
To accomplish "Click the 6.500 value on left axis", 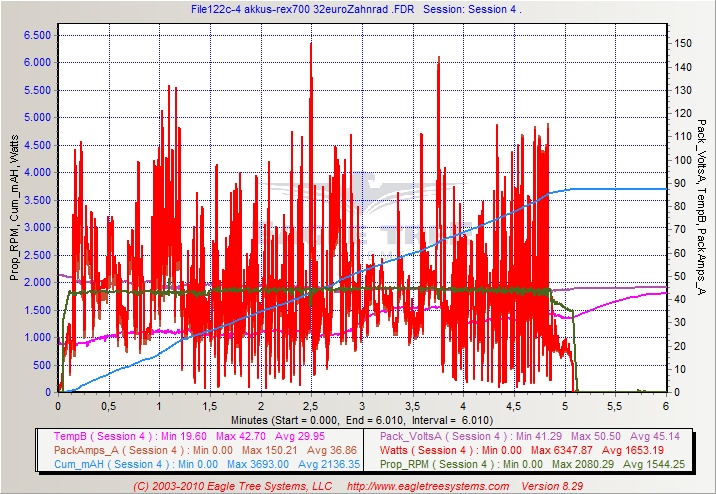I will [x=36, y=35].
